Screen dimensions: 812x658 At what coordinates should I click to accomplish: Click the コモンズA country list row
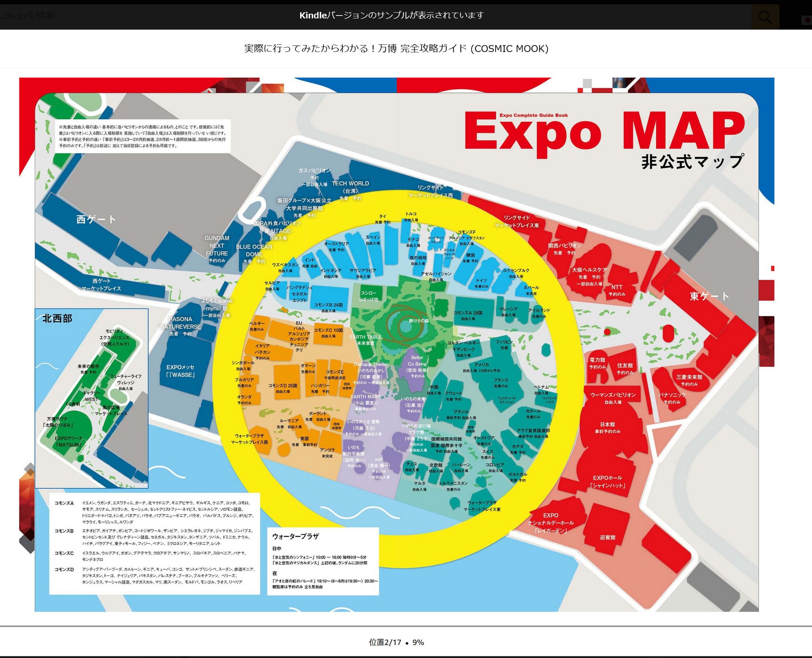[155, 512]
